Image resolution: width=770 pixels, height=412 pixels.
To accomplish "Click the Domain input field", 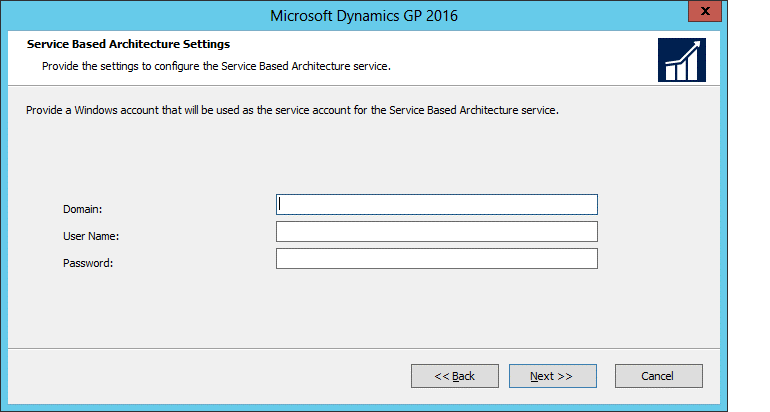I will pyautogui.click(x=437, y=204).
